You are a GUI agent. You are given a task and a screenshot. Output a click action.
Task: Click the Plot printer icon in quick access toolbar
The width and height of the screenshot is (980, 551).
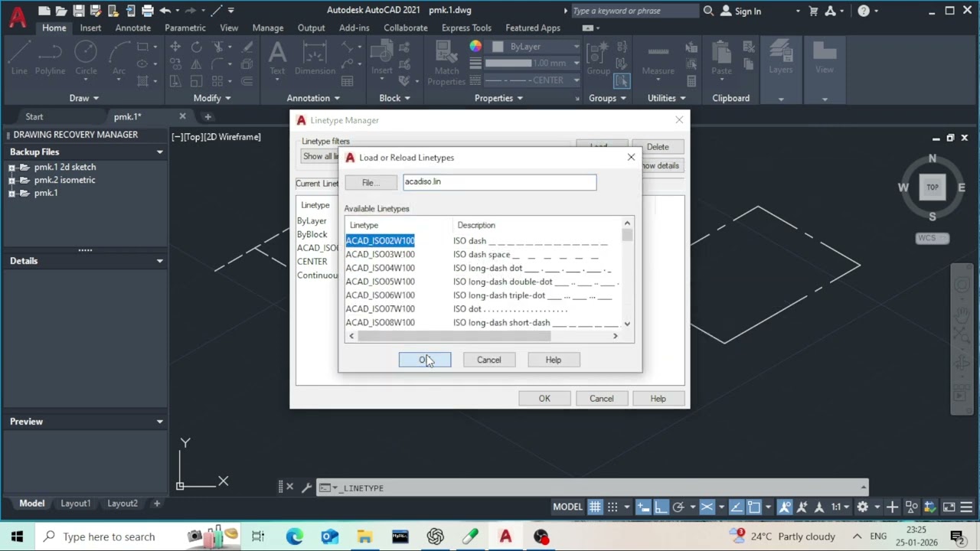click(148, 11)
